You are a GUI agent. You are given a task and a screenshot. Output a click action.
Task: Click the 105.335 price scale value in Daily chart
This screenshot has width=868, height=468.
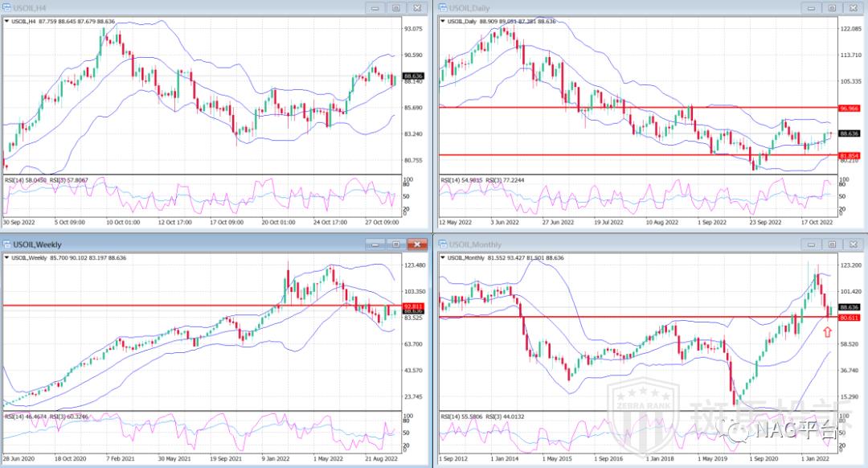click(x=850, y=81)
